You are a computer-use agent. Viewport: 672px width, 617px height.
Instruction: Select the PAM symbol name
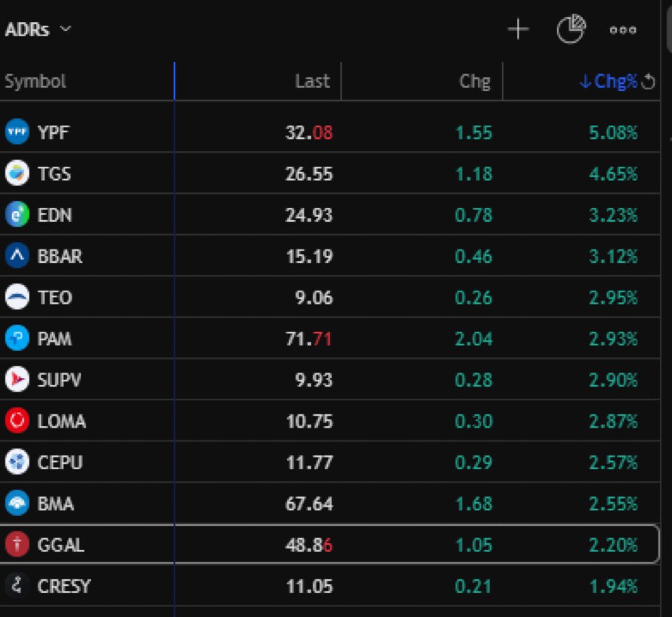point(54,339)
